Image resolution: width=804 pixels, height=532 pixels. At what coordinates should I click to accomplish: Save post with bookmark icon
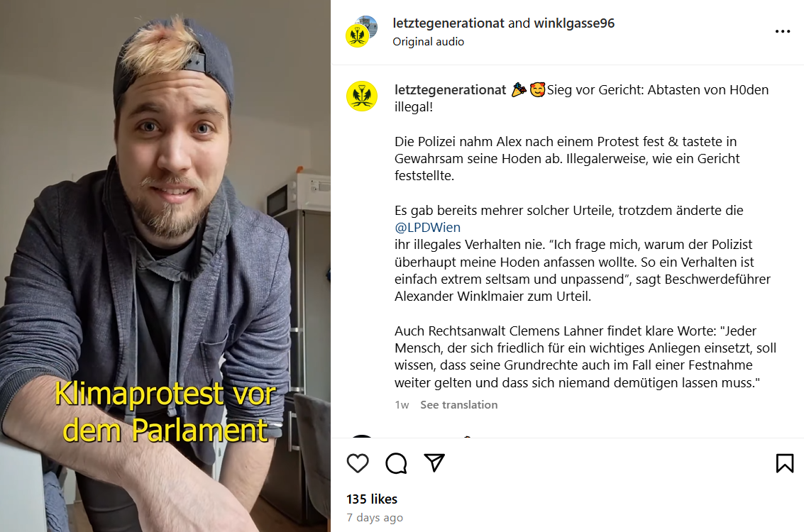click(x=785, y=463)
